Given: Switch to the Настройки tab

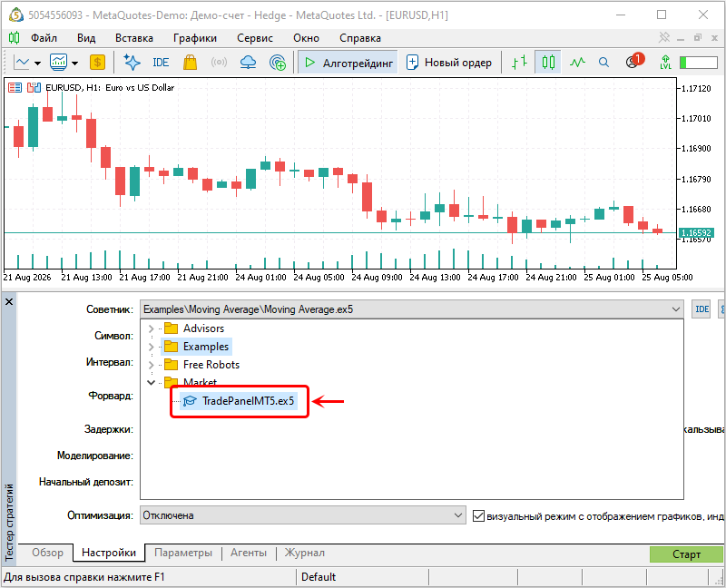Looking at the screenshot, I should click(109, 553).
